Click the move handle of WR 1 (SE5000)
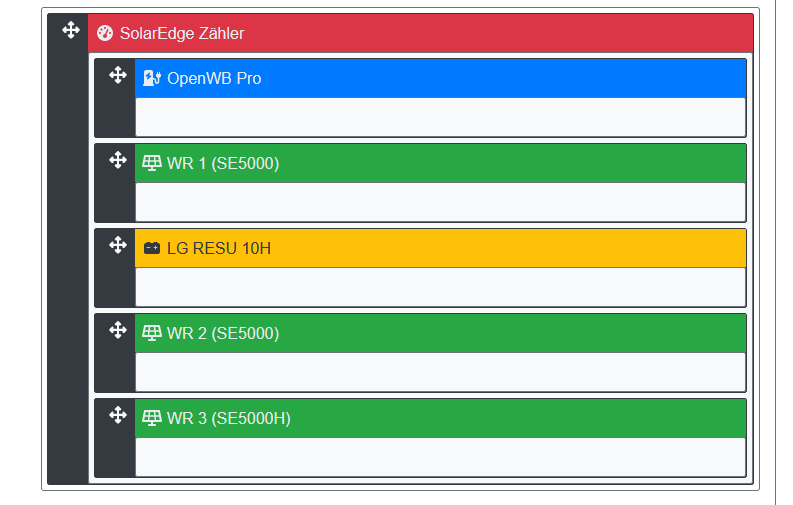The width and height of the screenshot is (793, 505). pyautogui.click(x=118, y=160)
